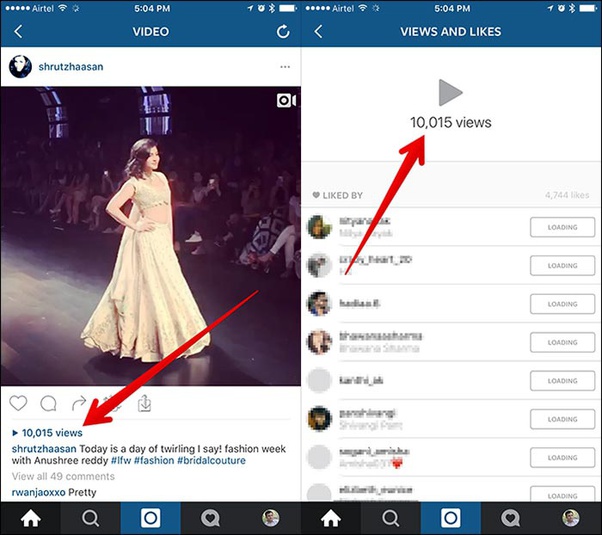Switch to the Activity tab on the VIDEO screen
602x535 pixels.
pyautogui.click(x=211, y=518)
